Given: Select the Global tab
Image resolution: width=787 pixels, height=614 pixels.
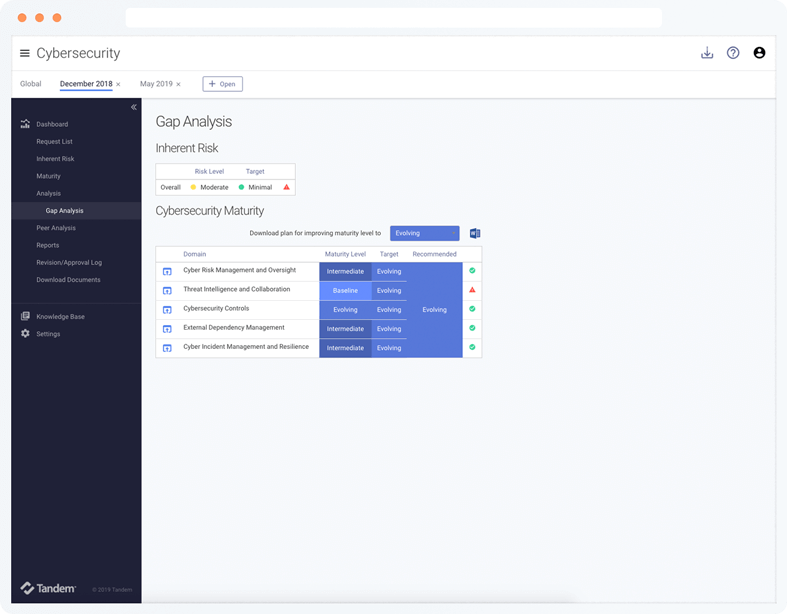Looking at the screenshot, I should (x=31, y=84).
